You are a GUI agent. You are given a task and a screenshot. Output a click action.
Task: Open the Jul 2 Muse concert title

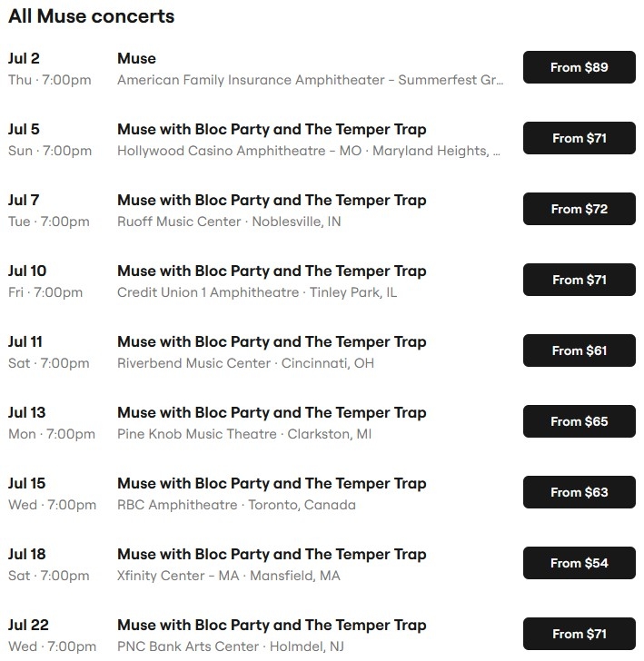[x=136, y=58]
